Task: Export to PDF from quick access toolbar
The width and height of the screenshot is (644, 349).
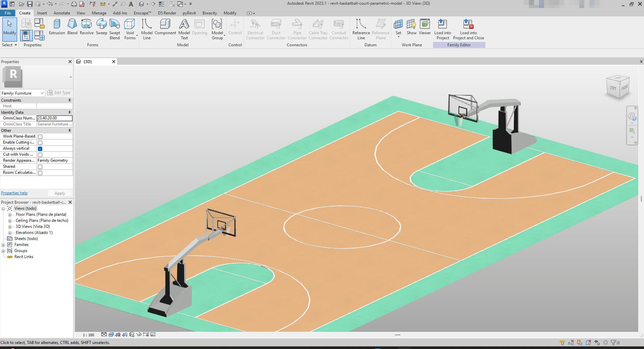Action: (x=82, y=4)
